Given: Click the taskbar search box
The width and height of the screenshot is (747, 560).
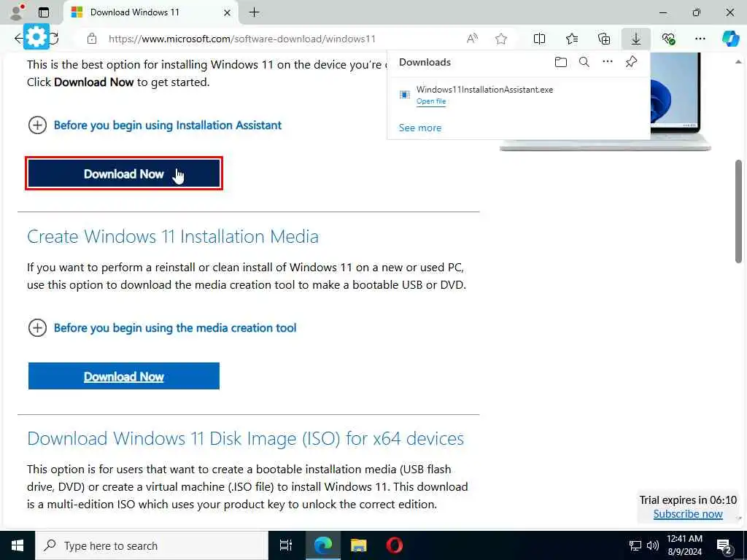Looking at the screenshot, I should (152, 545).
